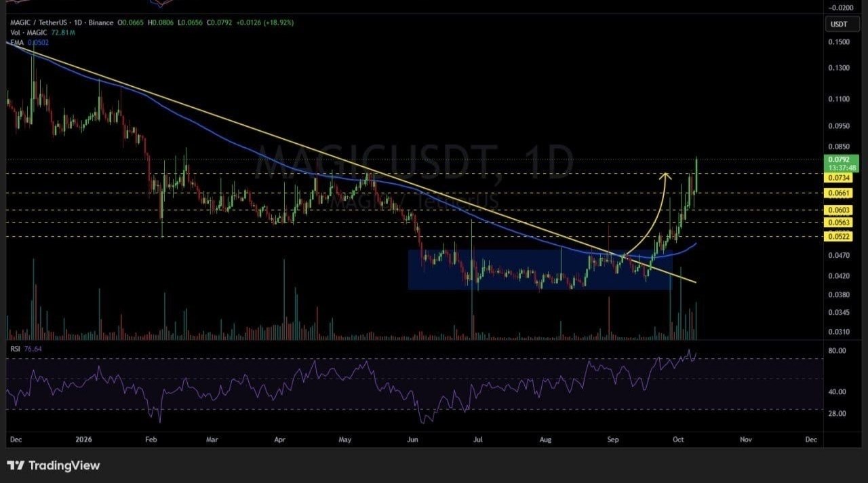Click the 0.0522 horizontal line price label
This screenshot has height=483, width=868.
point(838,236)
